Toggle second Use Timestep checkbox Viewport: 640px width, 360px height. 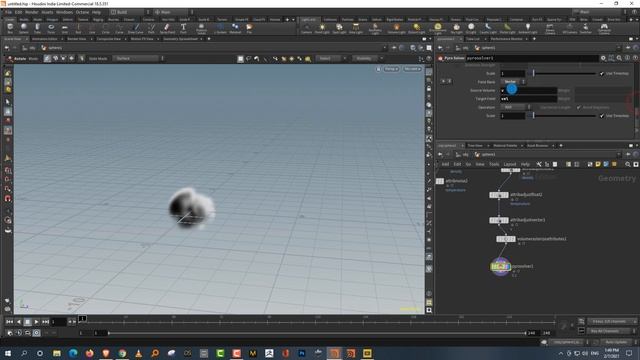602,116
